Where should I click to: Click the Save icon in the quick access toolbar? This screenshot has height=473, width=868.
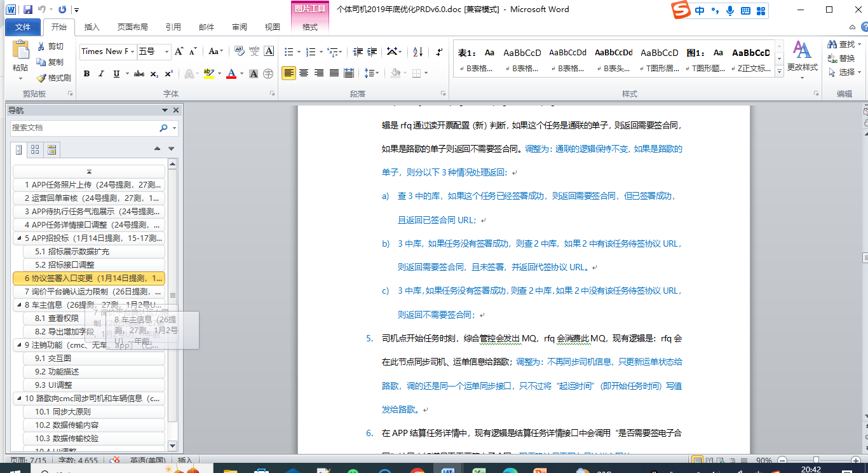point(27,10)
